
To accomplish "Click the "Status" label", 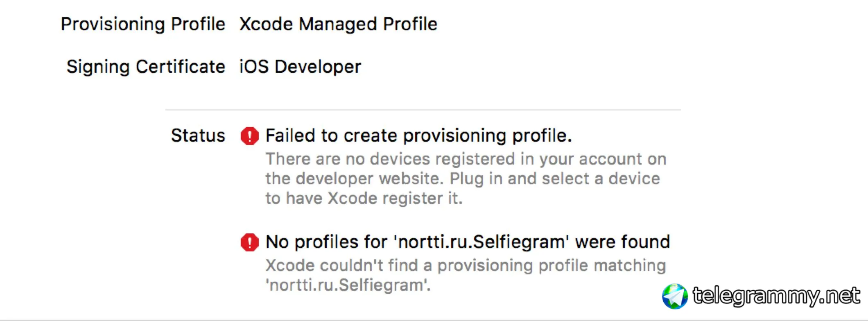I will 198,136.
